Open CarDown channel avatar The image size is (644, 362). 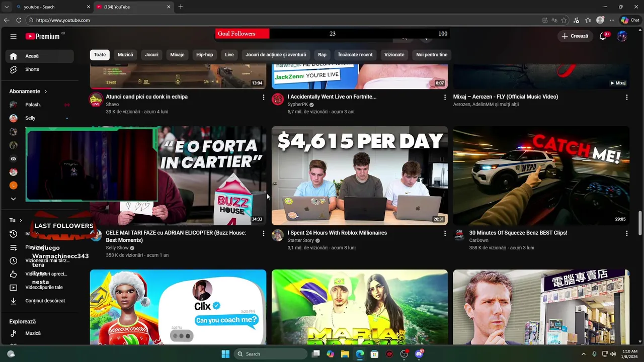pos(459,235)
